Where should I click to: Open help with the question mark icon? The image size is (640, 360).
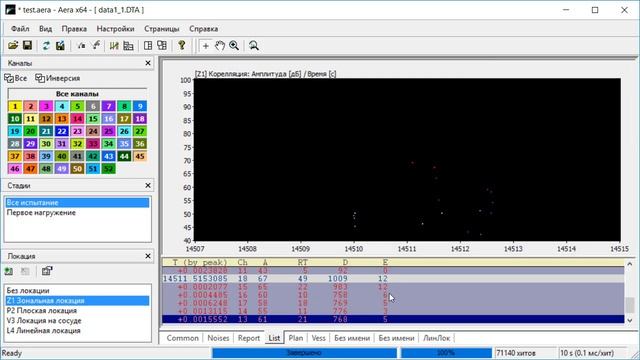(182, 46)
